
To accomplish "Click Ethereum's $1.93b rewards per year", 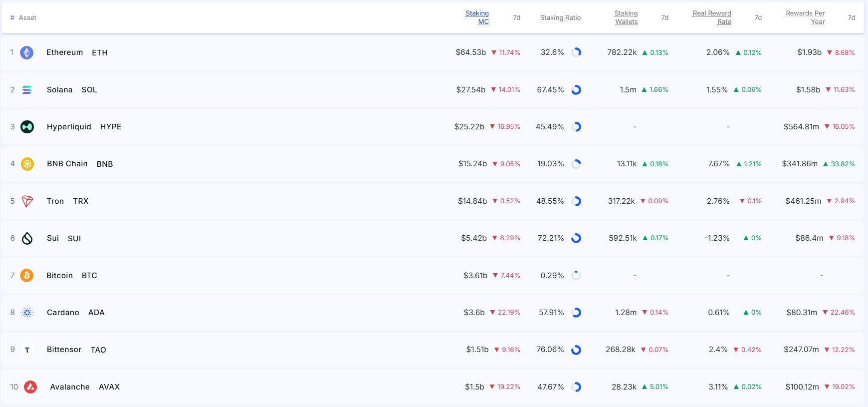I will click(x=810, y=52).
